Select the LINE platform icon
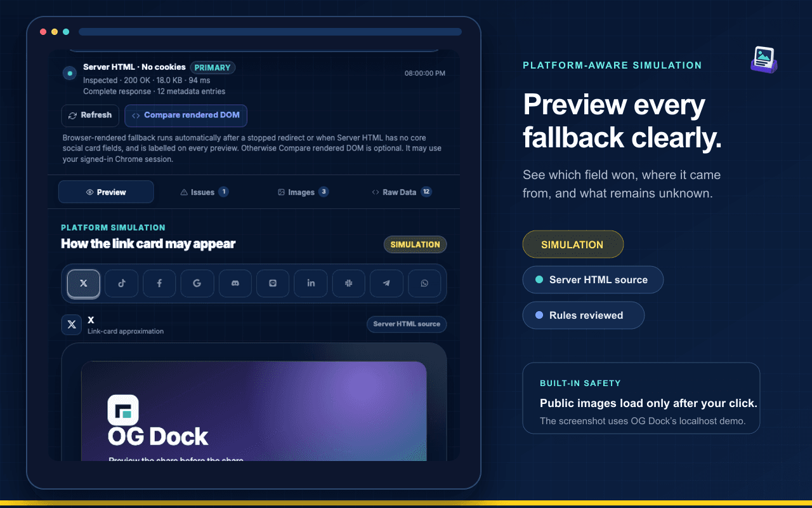The height and width of the screenshot is (508, 812). [x=273, y=283]
